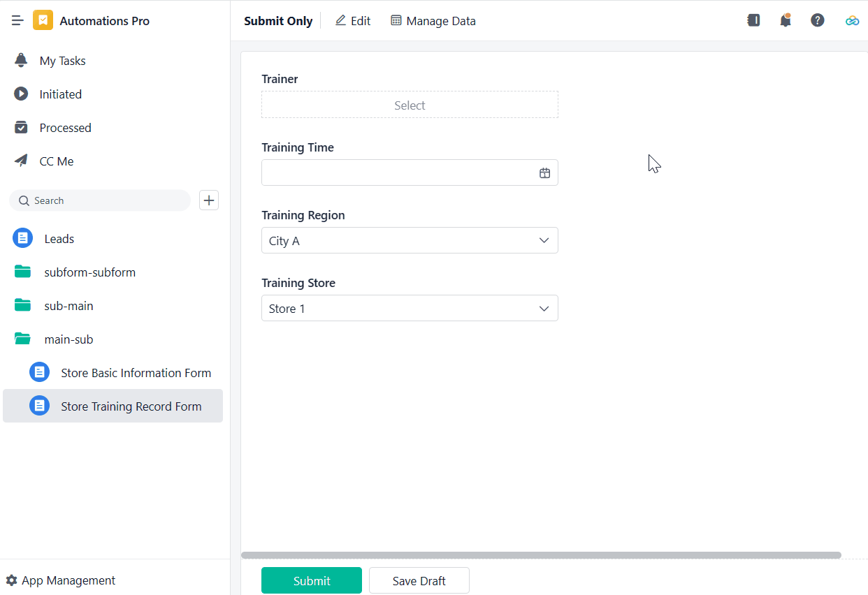Click the calendar icon in Training Time
Image resolution: width=868 pixels, height=595 pixels.
click(x=544, y=173)
